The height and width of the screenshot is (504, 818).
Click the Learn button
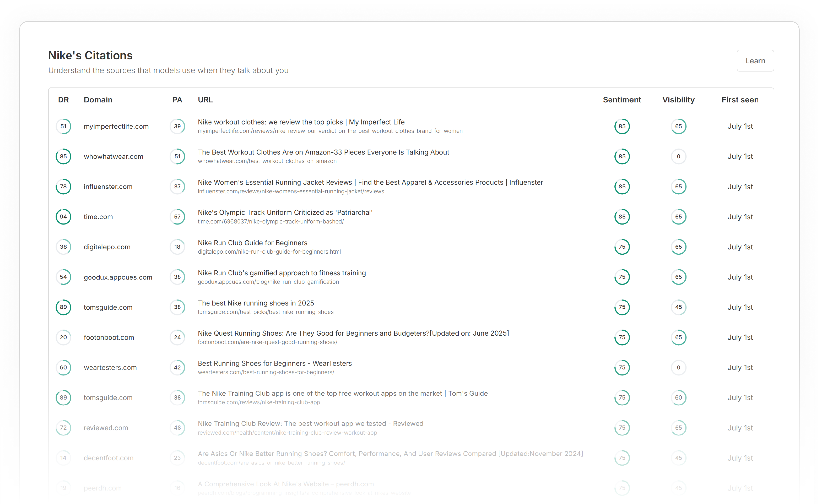coord(755,61)
